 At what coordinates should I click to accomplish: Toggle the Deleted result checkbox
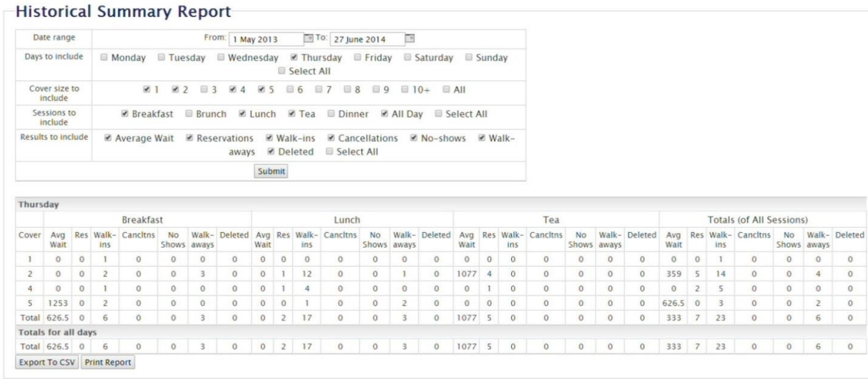271,152
